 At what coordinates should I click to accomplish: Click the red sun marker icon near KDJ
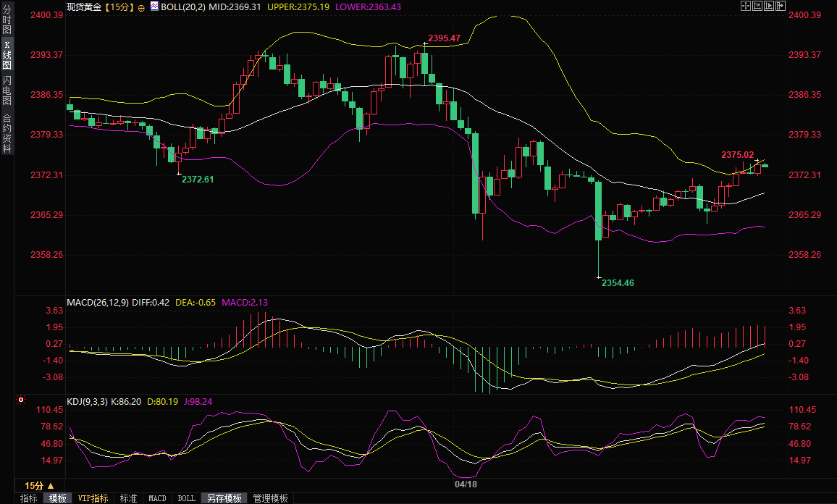pos(21,400)
